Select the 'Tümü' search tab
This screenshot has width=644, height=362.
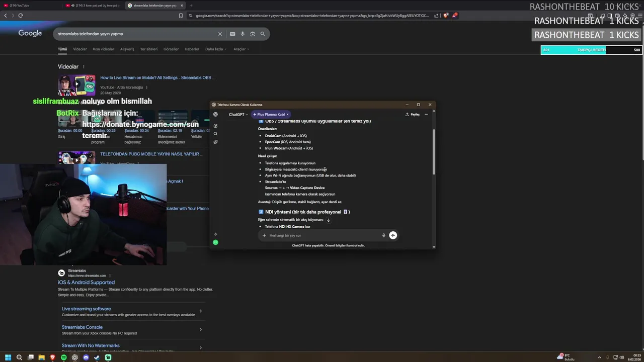click(62, 49)
